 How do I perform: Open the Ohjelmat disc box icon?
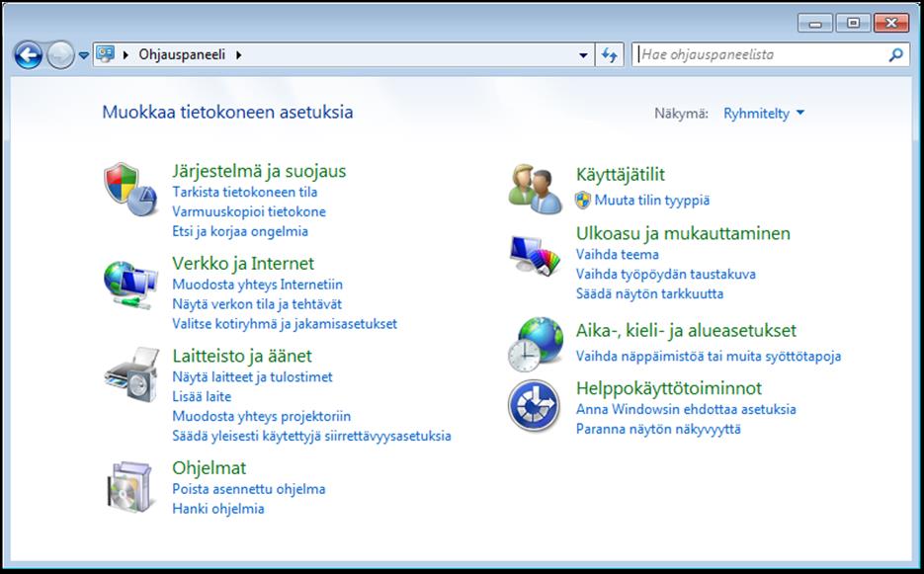coord(130,486)
